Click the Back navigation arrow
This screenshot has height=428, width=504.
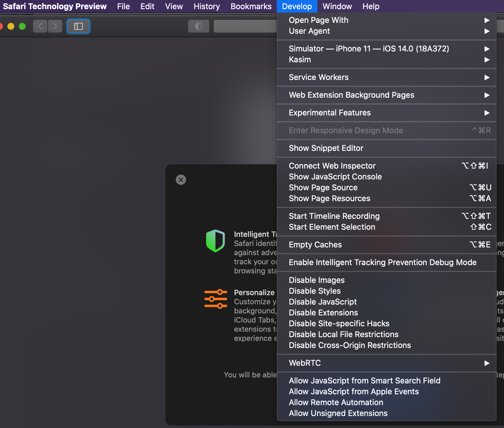pos(40,26)
